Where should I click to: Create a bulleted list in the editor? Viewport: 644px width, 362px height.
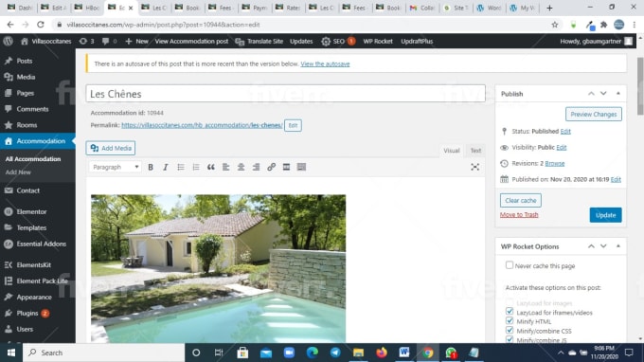(181, 167)
